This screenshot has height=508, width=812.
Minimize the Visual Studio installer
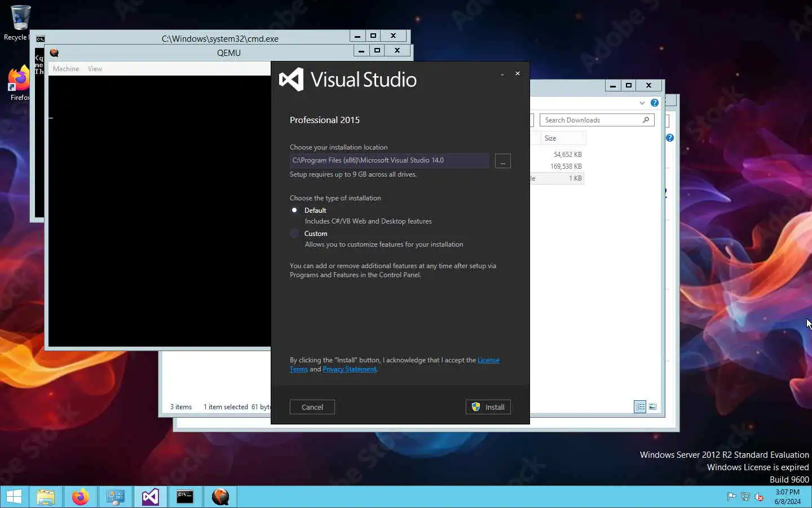tap(502, 74)
